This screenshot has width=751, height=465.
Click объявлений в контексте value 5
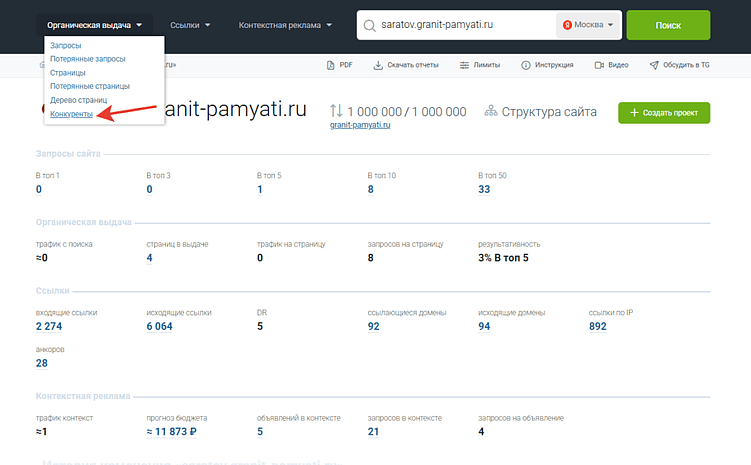point(260,431)
